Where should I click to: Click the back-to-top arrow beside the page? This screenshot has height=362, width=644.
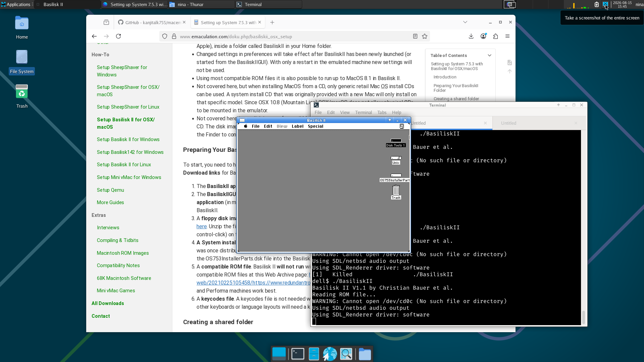click(509, 71)
